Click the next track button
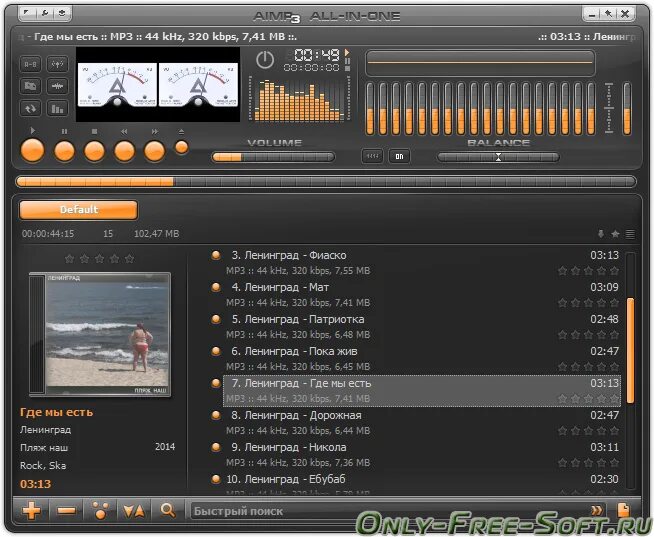The height and width of the screenshot is (537, 654). (x=154, y=151)
